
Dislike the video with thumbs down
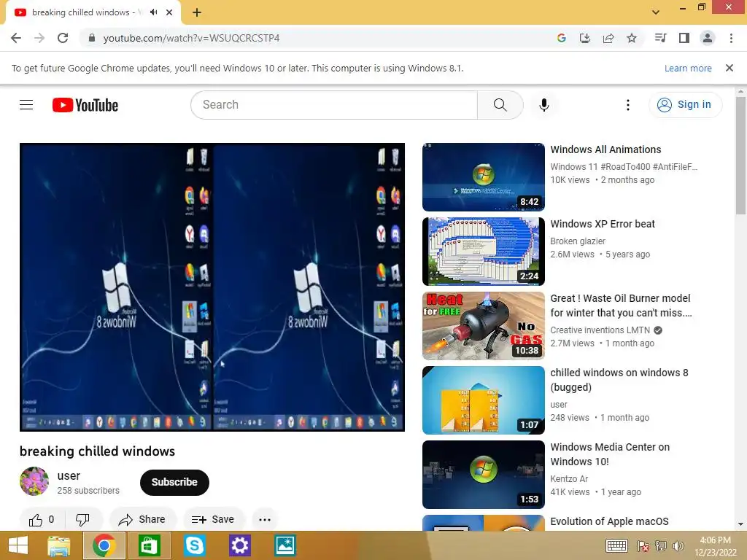(x=83, y=519)
